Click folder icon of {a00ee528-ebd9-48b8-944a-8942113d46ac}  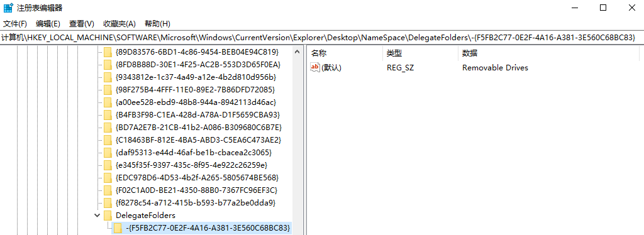point(108,102)
